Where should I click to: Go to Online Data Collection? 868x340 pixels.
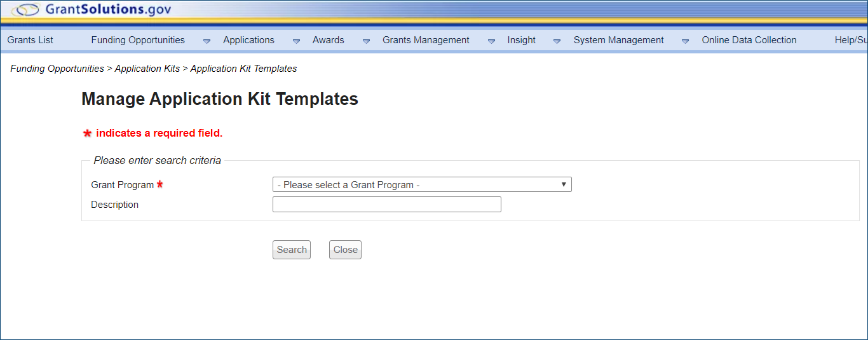click(749, 40)
